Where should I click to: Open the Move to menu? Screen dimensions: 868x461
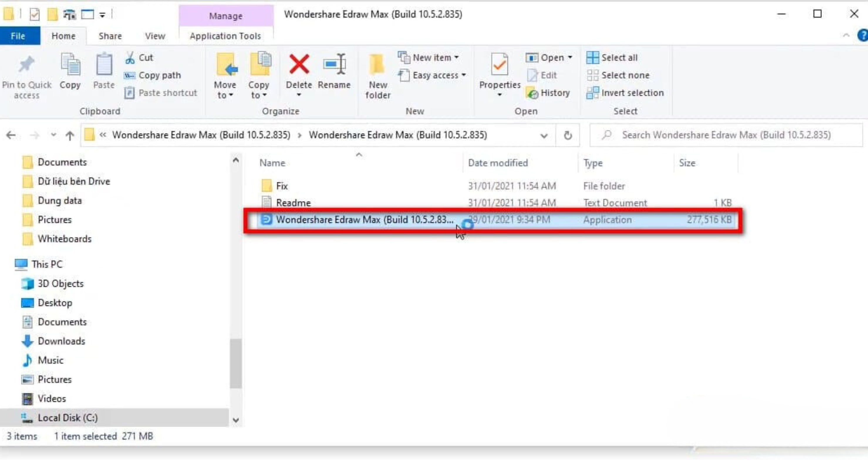[225, 76]
